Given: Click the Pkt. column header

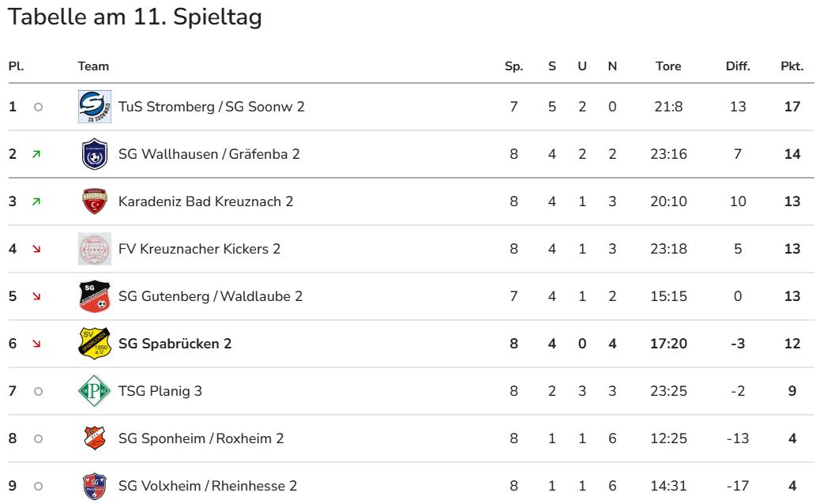Looking at the screenshot, I should click(x=792, y=66).
